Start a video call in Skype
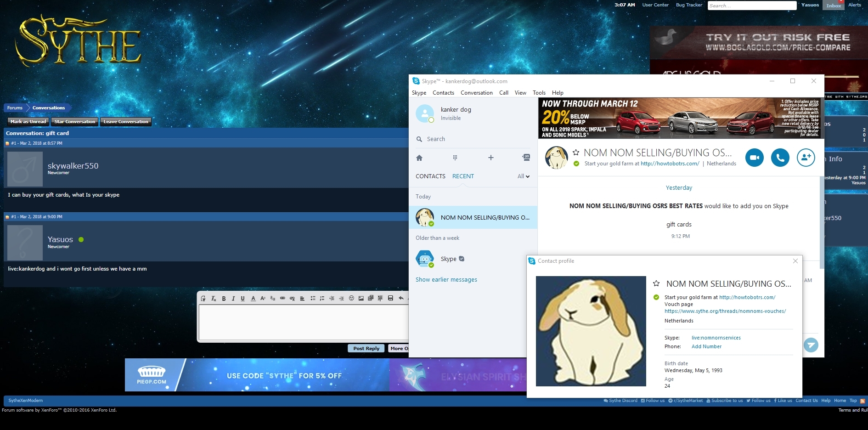The width and height of the screenshot is (868, 430). (x=754, y=158)
